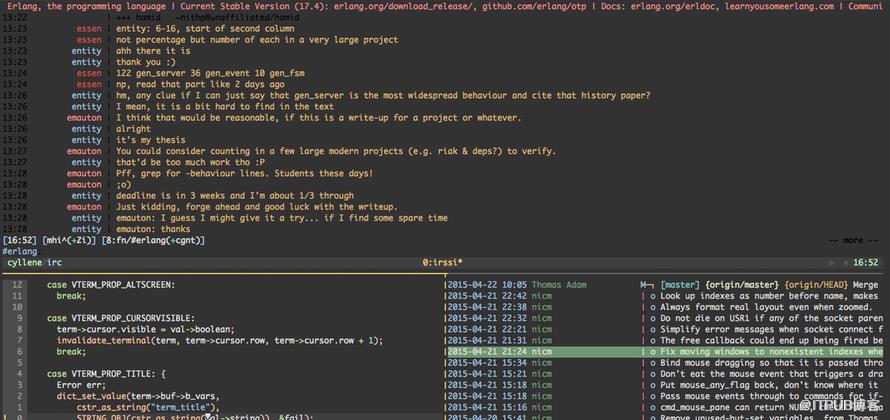Select the Thomas Adam merge commit
The height and width of the screenshot is (420, 890).
click(x=665, y=285)
